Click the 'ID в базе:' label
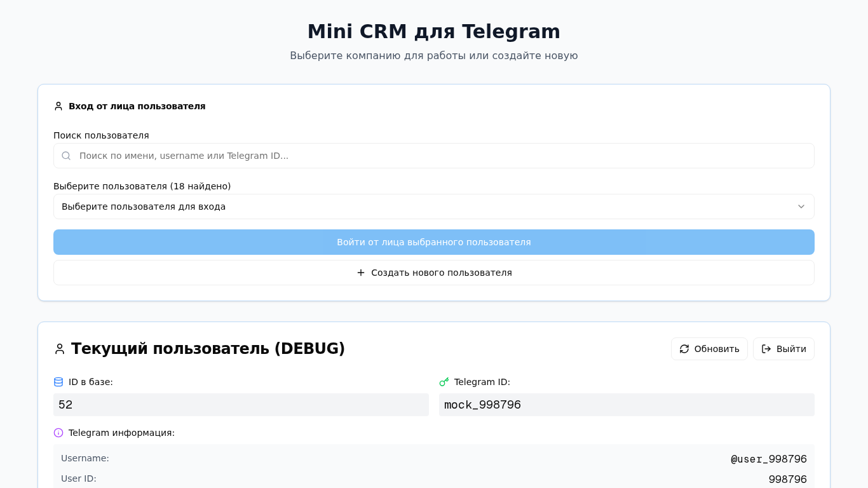868x488 pixels. 91,382
